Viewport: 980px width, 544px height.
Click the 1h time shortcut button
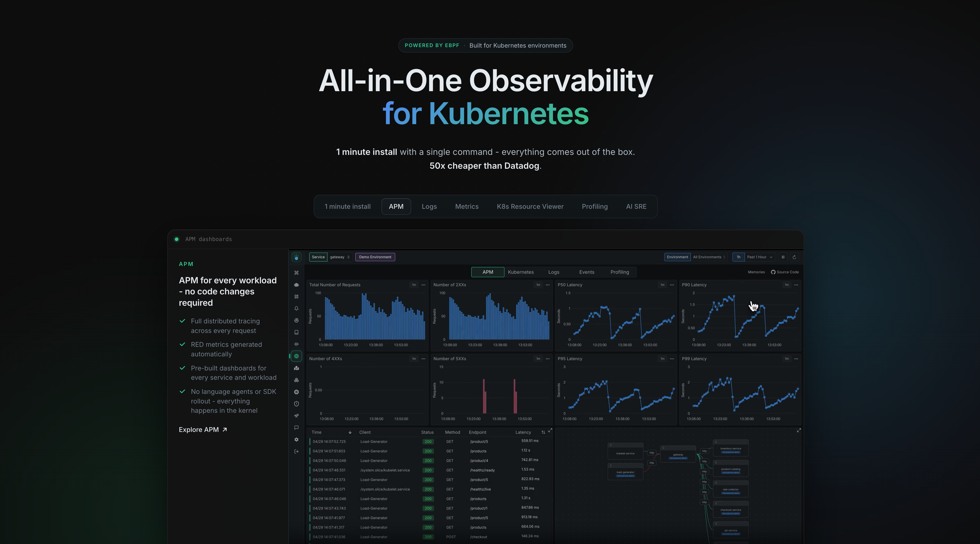click(x=738, y=257)
